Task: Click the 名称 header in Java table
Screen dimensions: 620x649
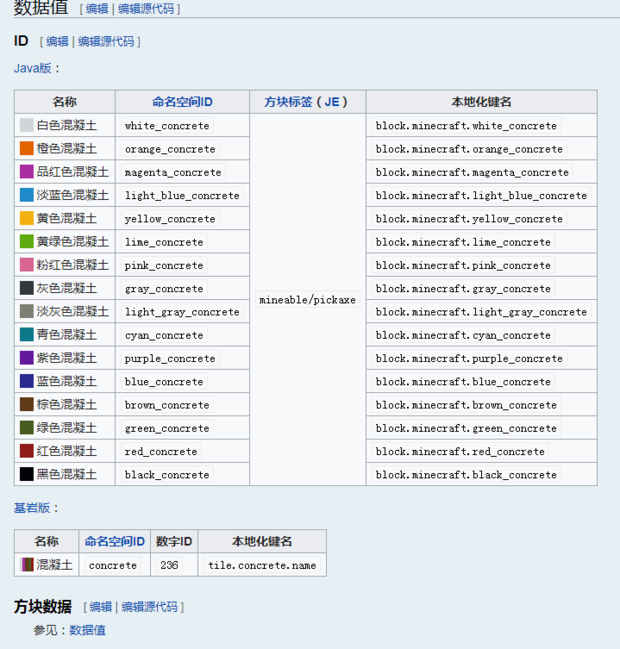Action: pos(65,102)
